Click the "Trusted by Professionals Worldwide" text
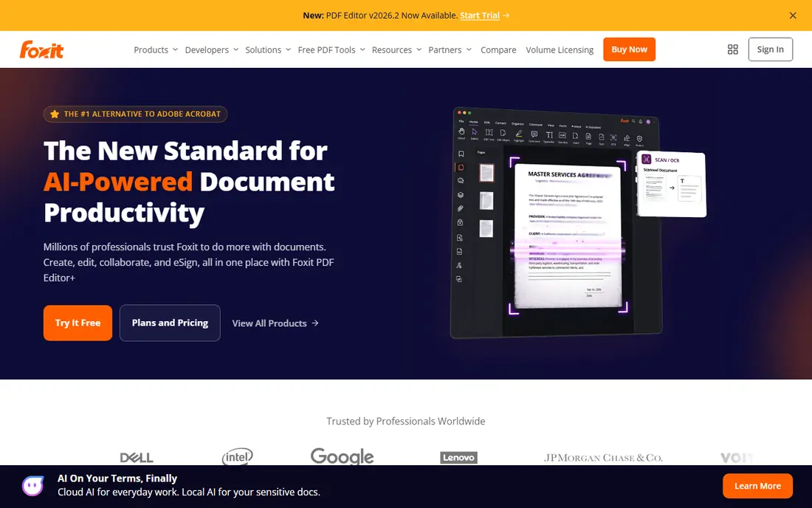 click(x=405, y=421)
